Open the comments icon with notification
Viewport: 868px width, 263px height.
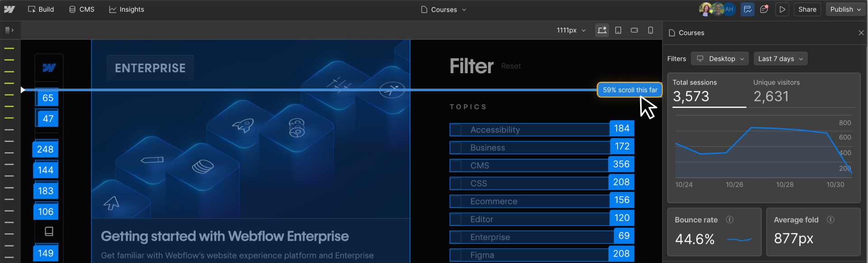pos(764,9)
